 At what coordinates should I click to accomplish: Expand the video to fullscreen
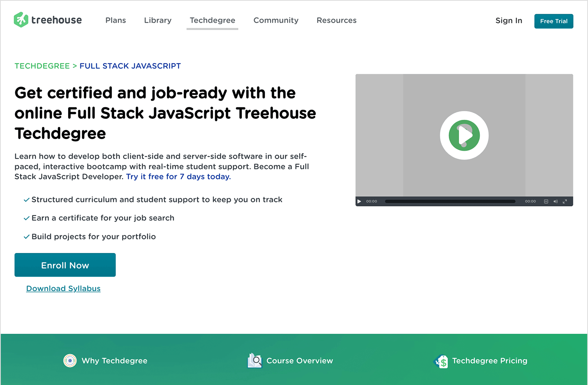click(x=565, y=201)
